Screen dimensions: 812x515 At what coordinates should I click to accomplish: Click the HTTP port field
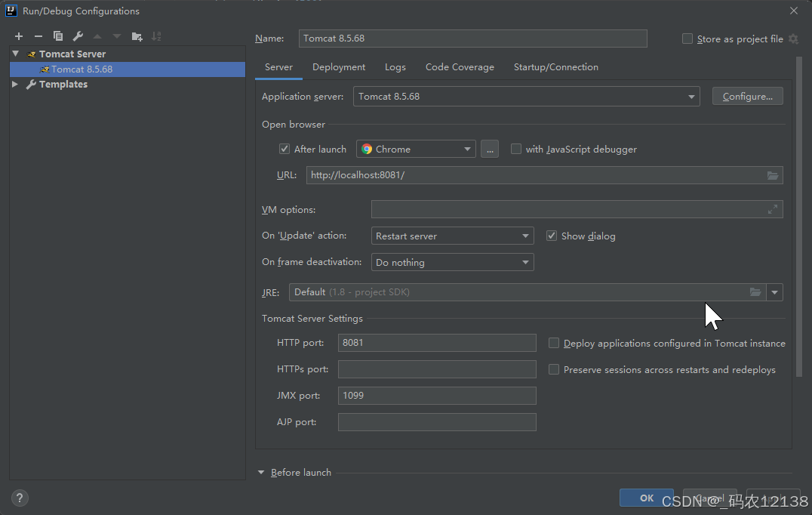[x=437, y=343]
